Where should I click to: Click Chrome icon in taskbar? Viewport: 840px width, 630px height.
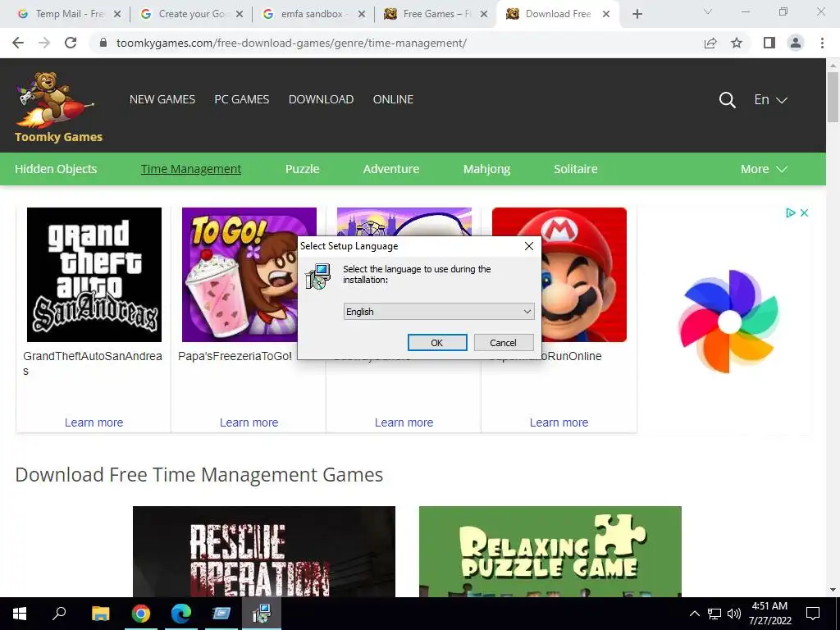[141, 614]
